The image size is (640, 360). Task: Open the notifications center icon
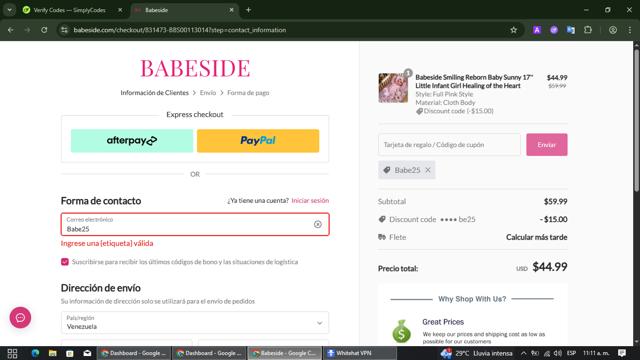click(x=622, y=353)
